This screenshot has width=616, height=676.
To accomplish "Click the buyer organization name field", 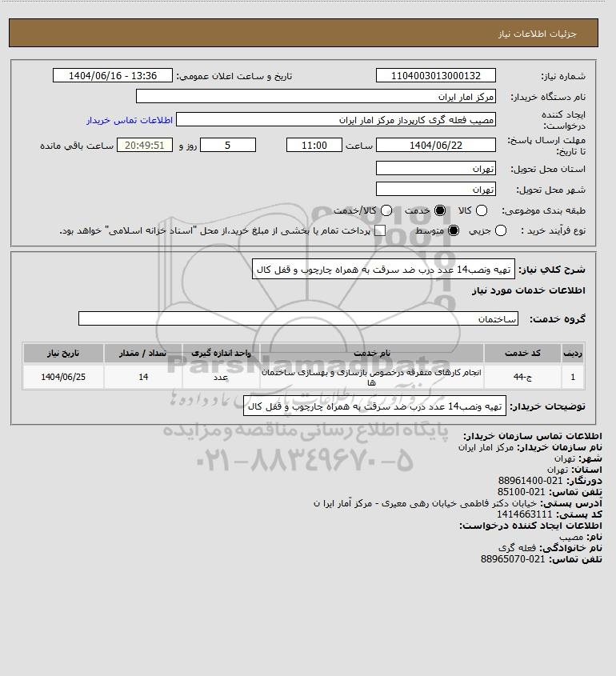I will [315, 96].
